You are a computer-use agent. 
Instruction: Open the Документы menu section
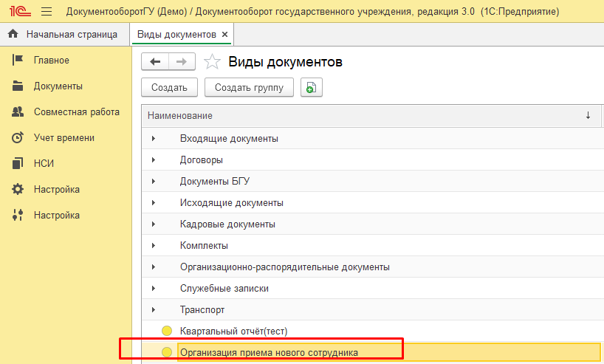[58, 86]
